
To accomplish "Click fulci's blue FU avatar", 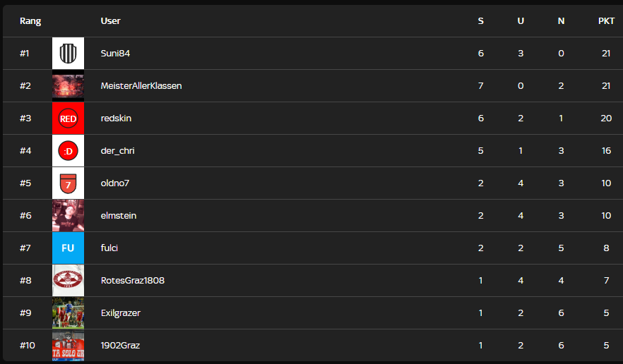I will pyautogui.click(x=68, y=248).
